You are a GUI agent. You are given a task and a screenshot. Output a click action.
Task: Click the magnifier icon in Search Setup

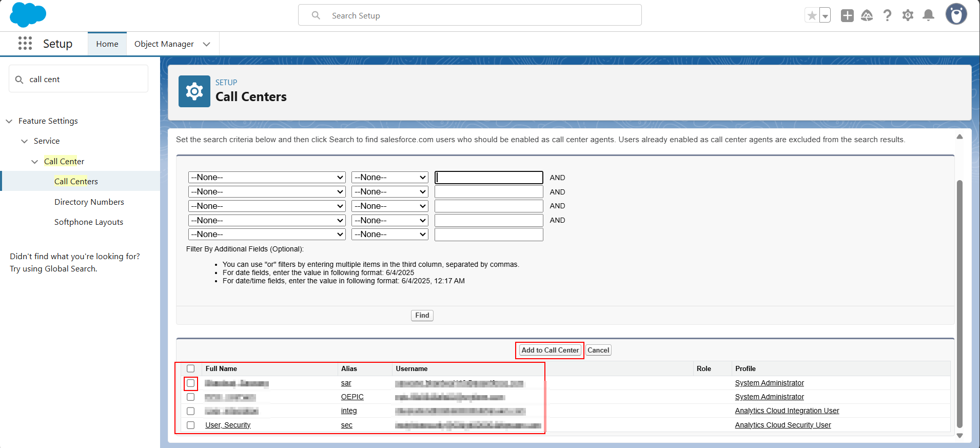coord(316,15)
